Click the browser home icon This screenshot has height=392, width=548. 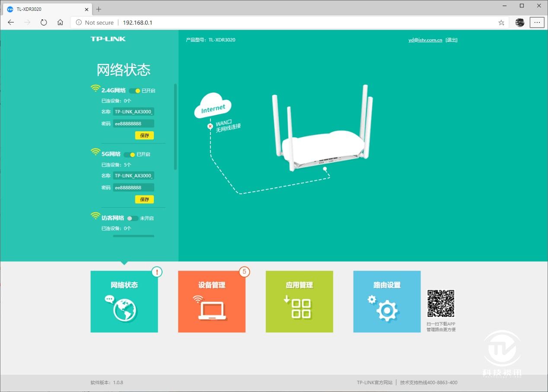[x=60, y=22]
